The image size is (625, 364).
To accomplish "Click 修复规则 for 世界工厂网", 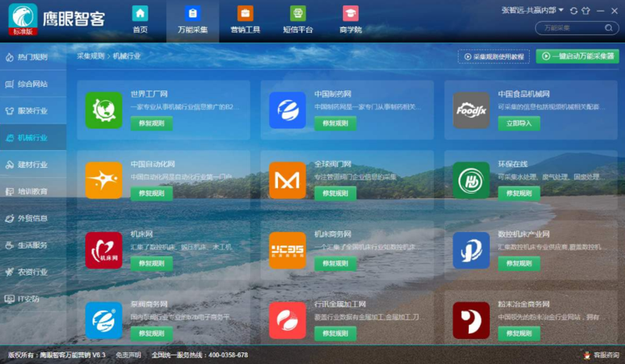I will [152, 123].
